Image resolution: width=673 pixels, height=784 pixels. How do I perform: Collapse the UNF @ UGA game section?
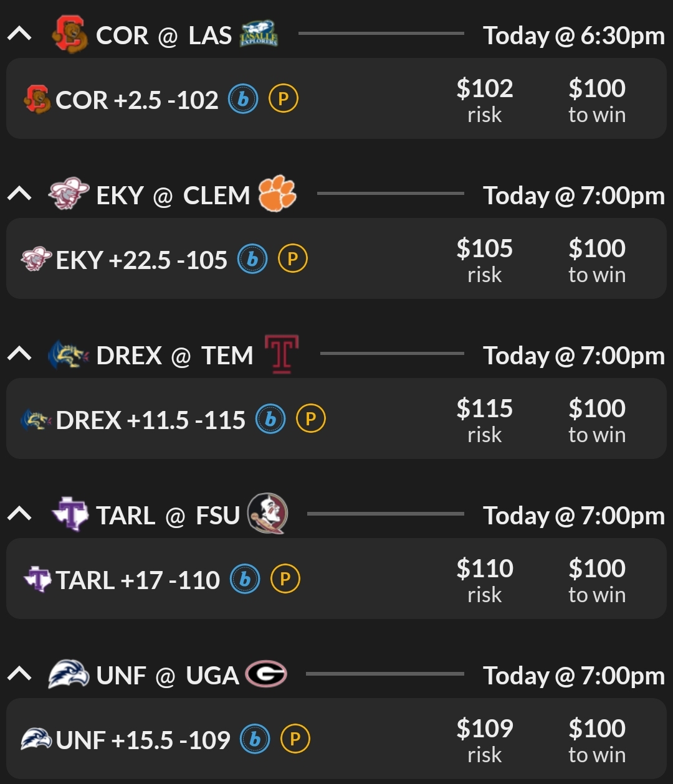pyautogui.click(x=19, y=674)
